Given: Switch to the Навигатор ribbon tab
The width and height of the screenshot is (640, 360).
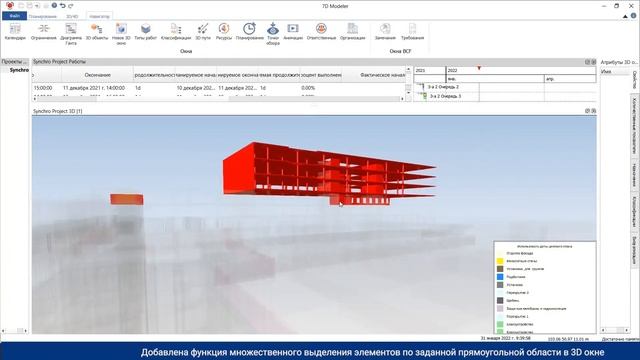Looking at the screenshot, I should (x=99, y=16).
